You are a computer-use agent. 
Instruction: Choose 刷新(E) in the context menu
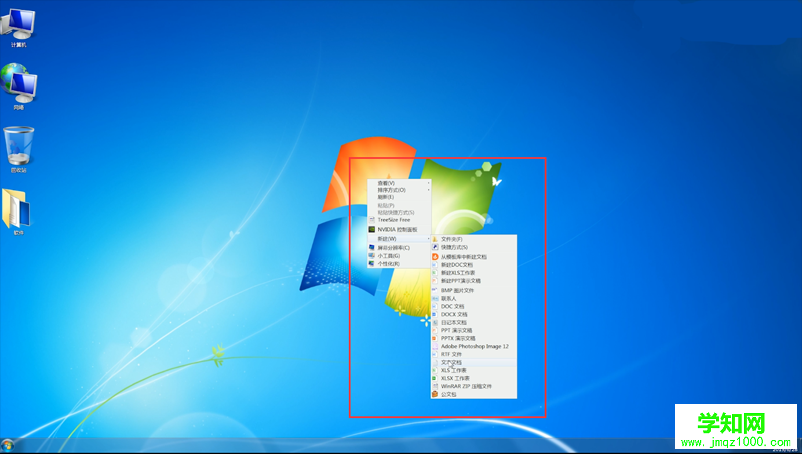point(399,197)
